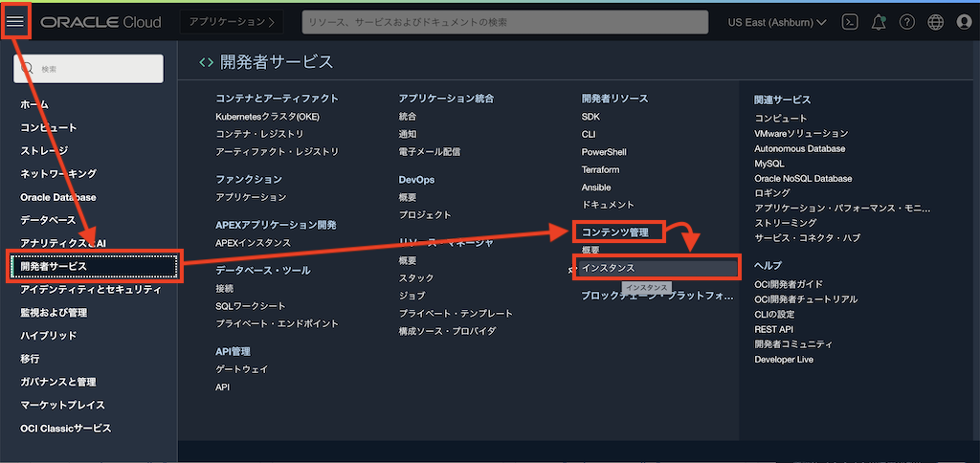Open the REST API help link

click(x=773, y=329)
